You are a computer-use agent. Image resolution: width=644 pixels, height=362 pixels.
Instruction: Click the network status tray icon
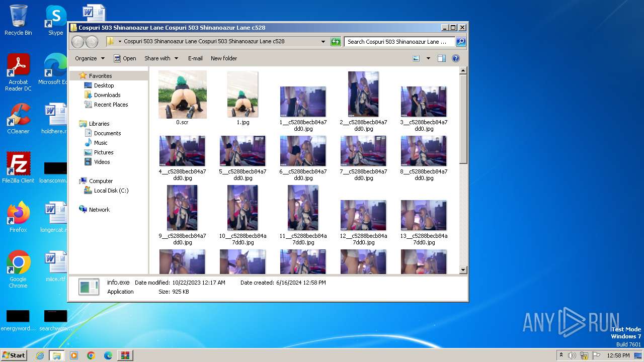click(584, 355)
